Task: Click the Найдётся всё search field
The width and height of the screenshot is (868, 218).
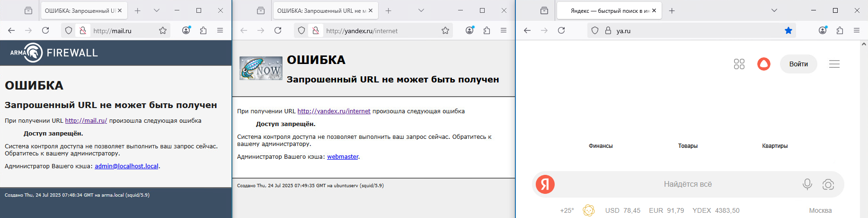Action: [x=687, y=184]
